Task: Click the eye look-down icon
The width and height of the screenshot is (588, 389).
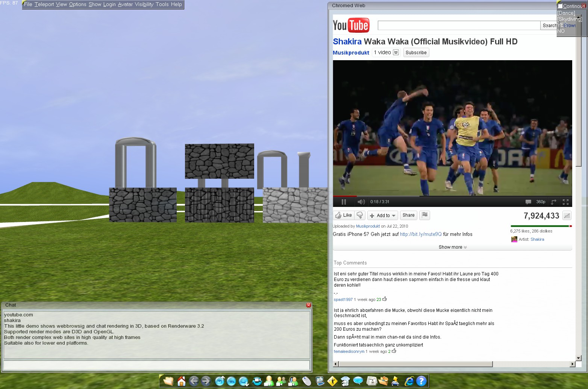Action: click(x=244, y=381)
